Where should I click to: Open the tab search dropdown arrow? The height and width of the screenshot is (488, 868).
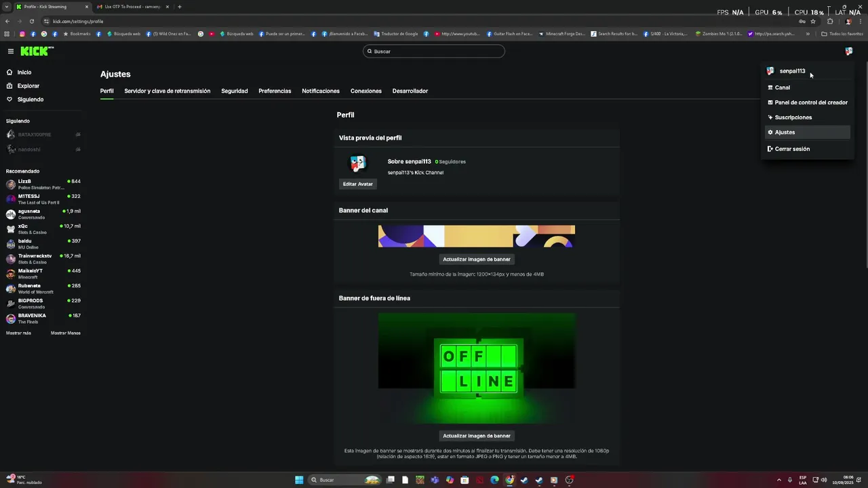6,7
